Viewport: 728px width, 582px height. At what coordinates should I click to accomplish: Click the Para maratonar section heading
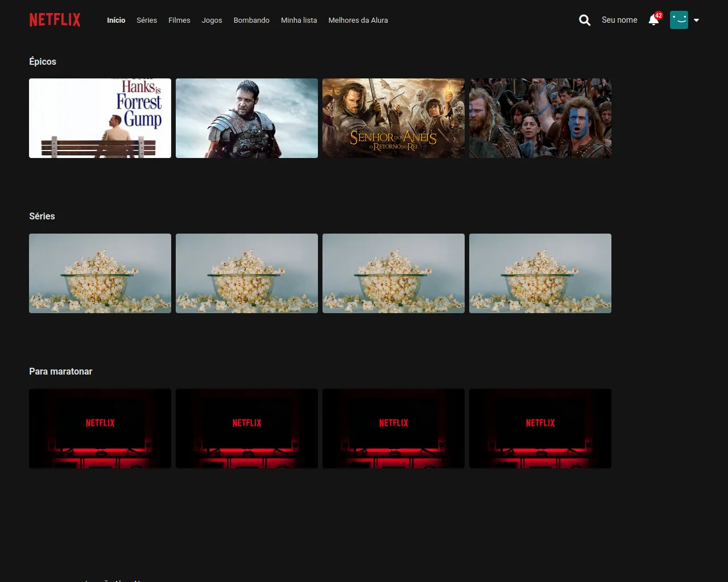point(61,371)
